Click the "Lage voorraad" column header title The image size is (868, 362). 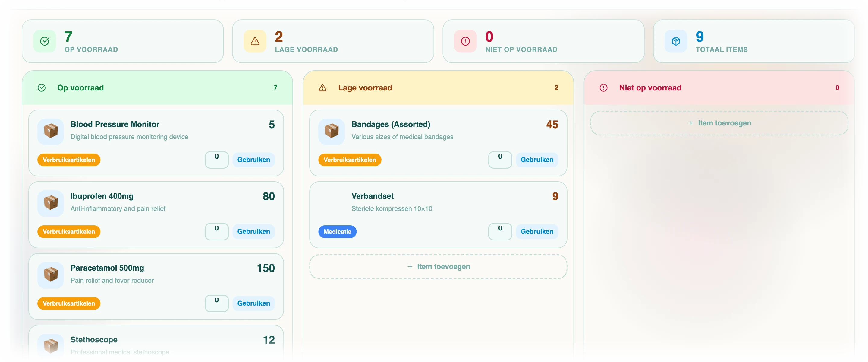coord(365,88)
